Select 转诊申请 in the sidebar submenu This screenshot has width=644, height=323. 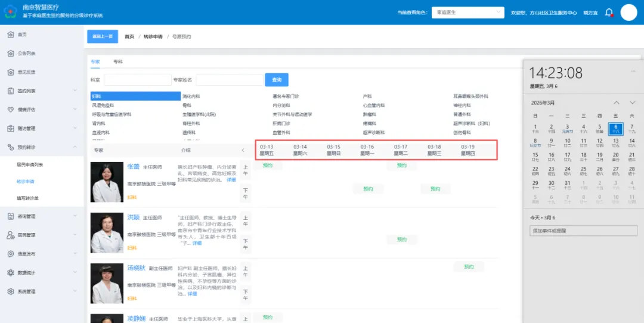tap(25, 181)
